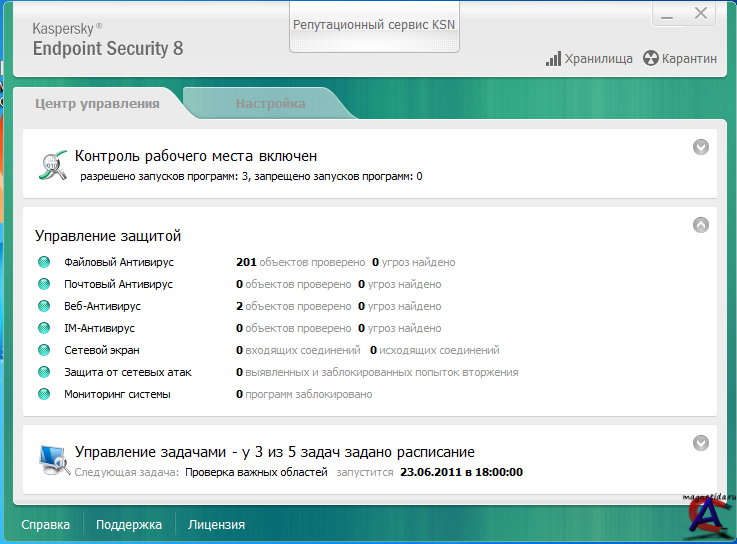The image size is (737, 544).
Task: Expand the Управление задачами section
Action: click(701, 443)
